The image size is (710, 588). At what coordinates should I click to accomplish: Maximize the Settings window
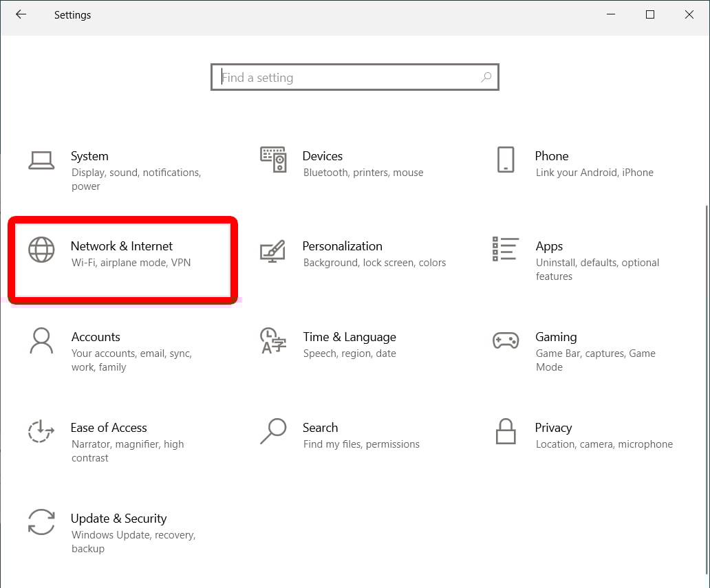(649, 14)
